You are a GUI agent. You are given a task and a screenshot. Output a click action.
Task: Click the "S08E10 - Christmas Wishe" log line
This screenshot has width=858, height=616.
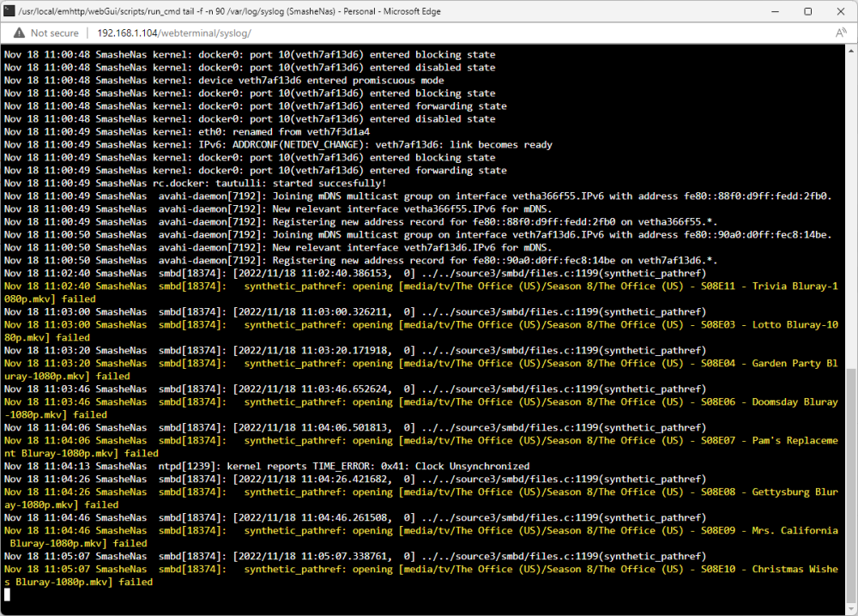420,569
